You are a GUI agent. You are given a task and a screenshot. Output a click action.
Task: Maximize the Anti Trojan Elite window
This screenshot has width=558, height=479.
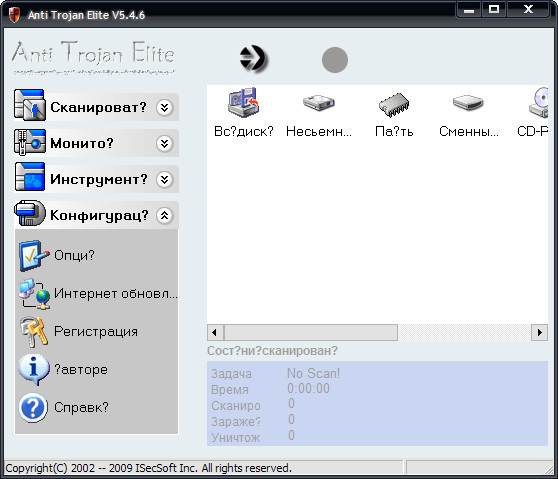click(494, 10)
